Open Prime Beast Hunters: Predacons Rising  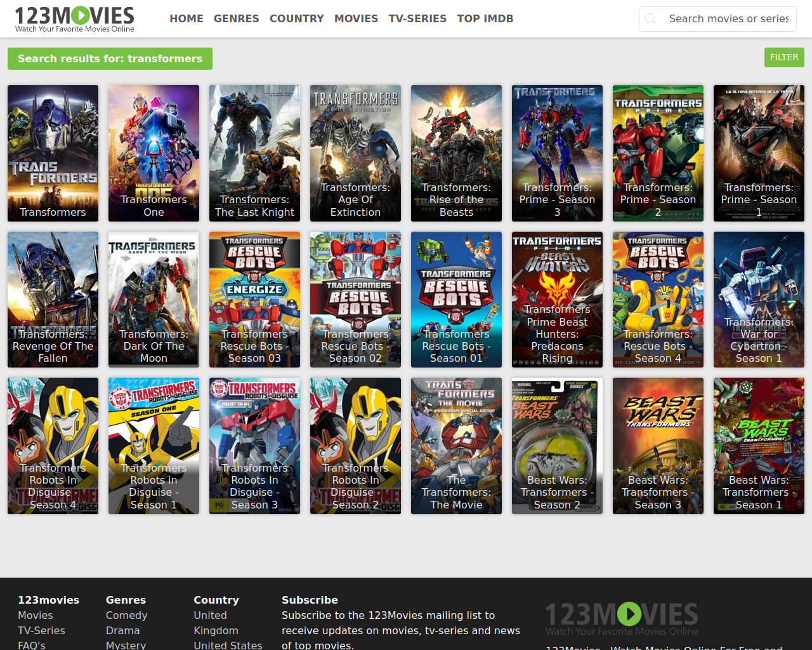557,300
